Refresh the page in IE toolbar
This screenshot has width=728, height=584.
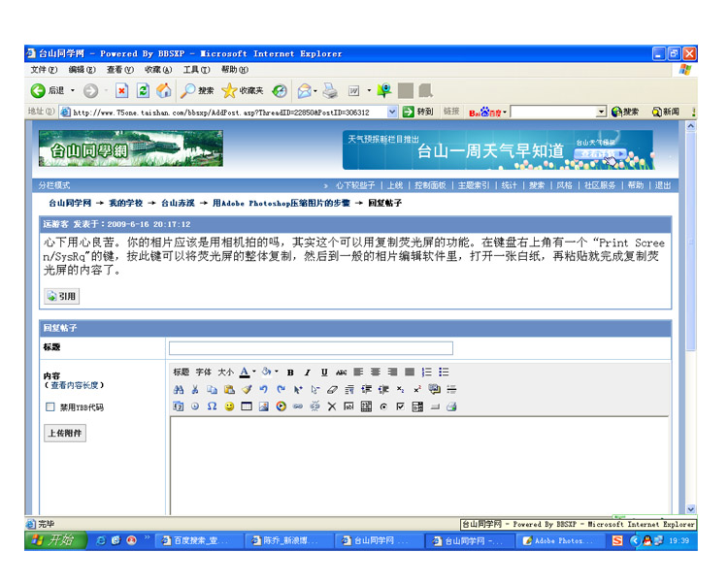coord(144,91)
